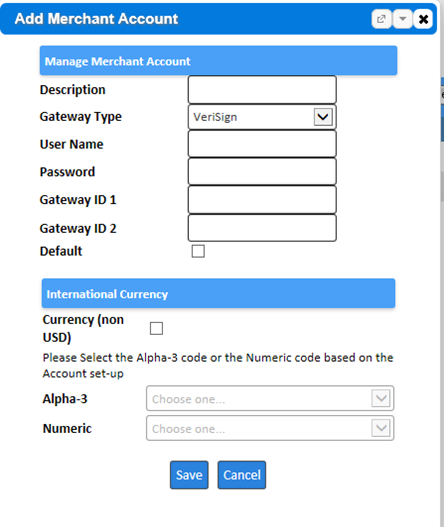This screenshot has height=527, width=444.
Task: Click the pop-out window icon in title bar
Action: [381, 19]
